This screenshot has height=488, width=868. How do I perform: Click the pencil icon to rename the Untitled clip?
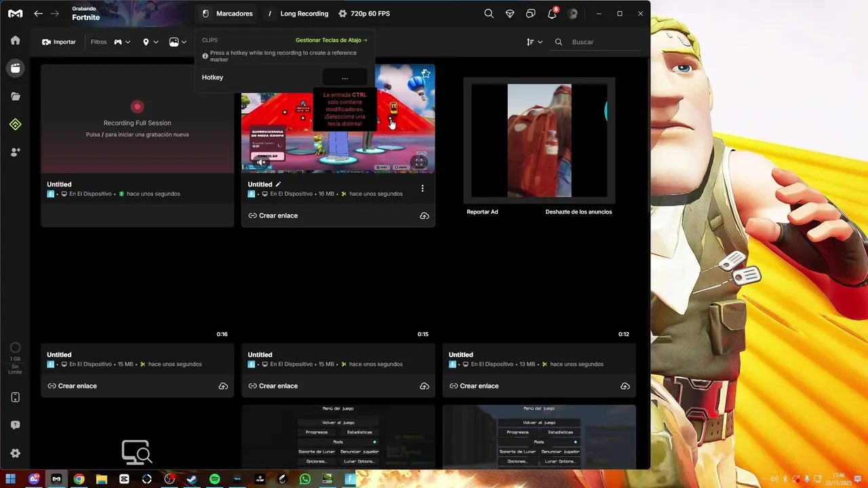[278, 184]
